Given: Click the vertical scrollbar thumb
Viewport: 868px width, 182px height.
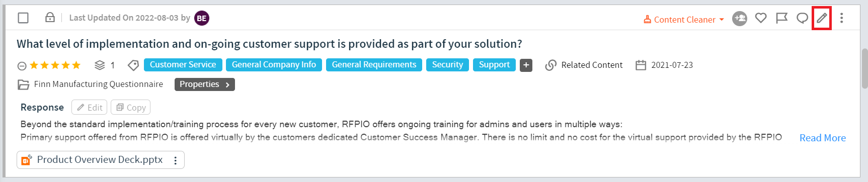Looking at the screenshot, I should [x=865, y=68].
